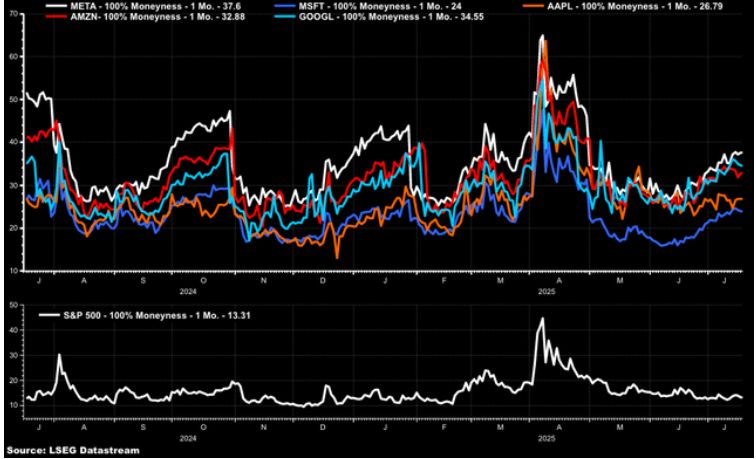Click the 50 label on the upper chart y-axis
The height and width of the screenshot is (459, 756).
tap(14, 100)
